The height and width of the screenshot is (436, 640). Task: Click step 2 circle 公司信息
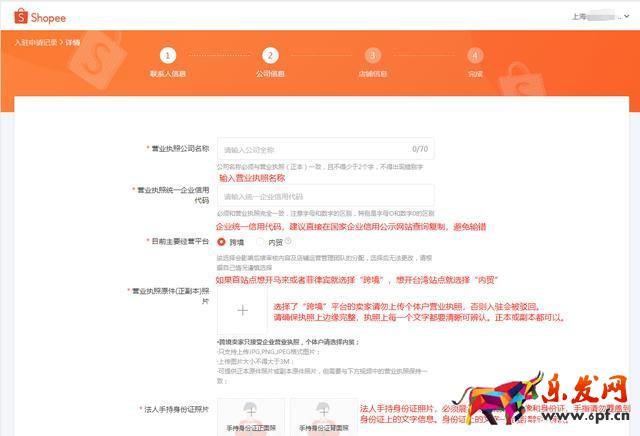pos(270,56)
